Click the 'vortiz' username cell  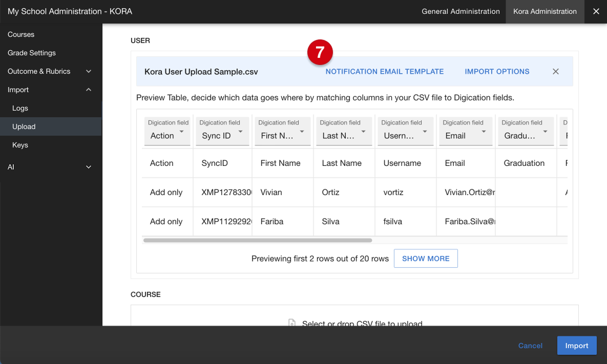406,192
